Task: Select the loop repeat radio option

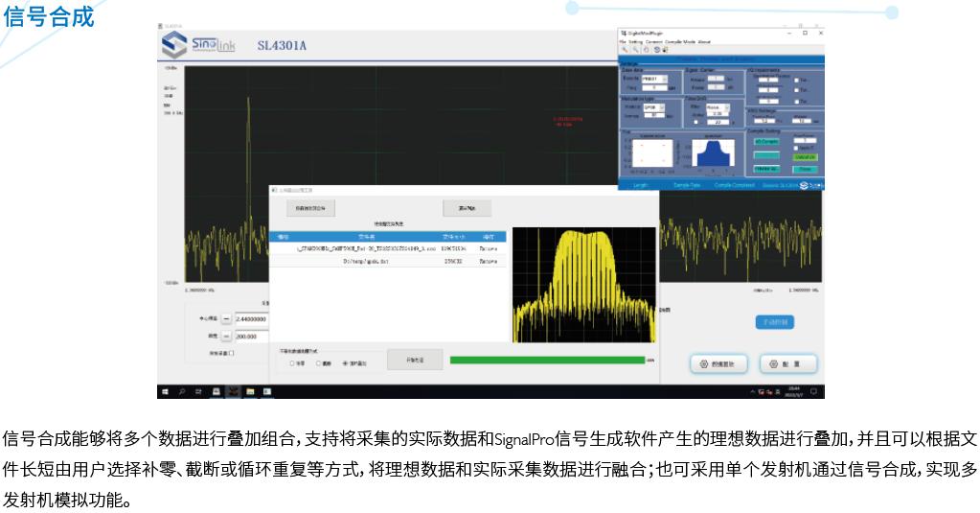Action: pos(345,363)
